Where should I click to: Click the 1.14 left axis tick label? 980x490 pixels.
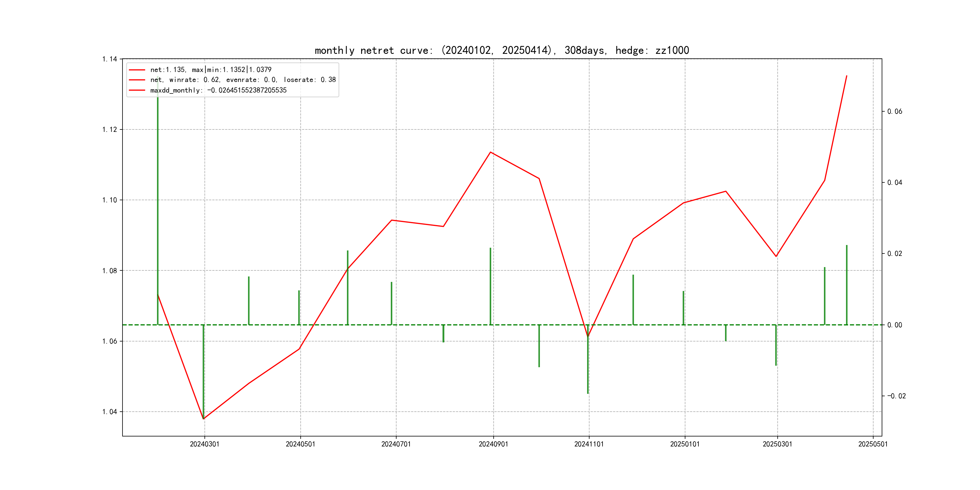109,59
